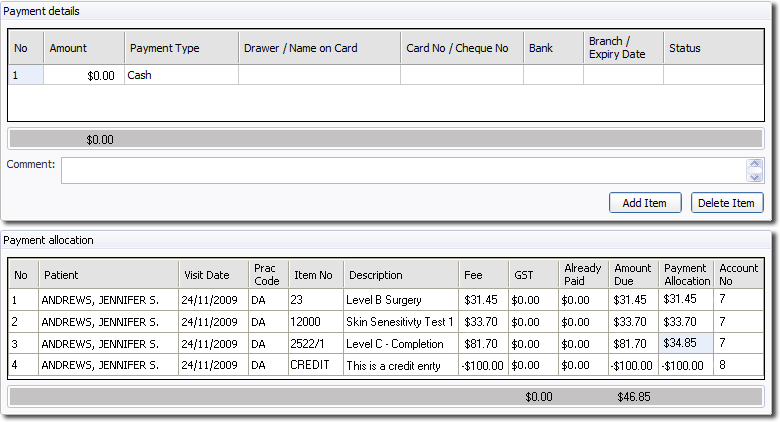This screenshot has width=780, height=422.
Task: Click the Add Item button
Action: [x=644, y=203]
